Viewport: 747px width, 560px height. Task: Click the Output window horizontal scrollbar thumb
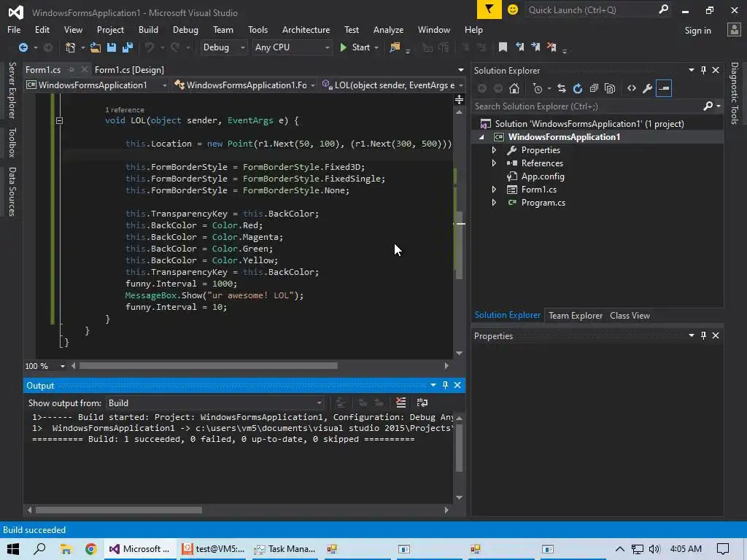point(119,510)
